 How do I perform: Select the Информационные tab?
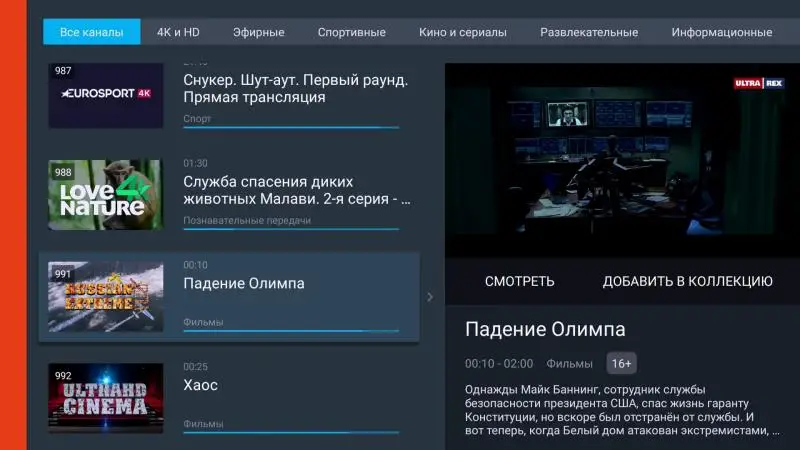721,32
